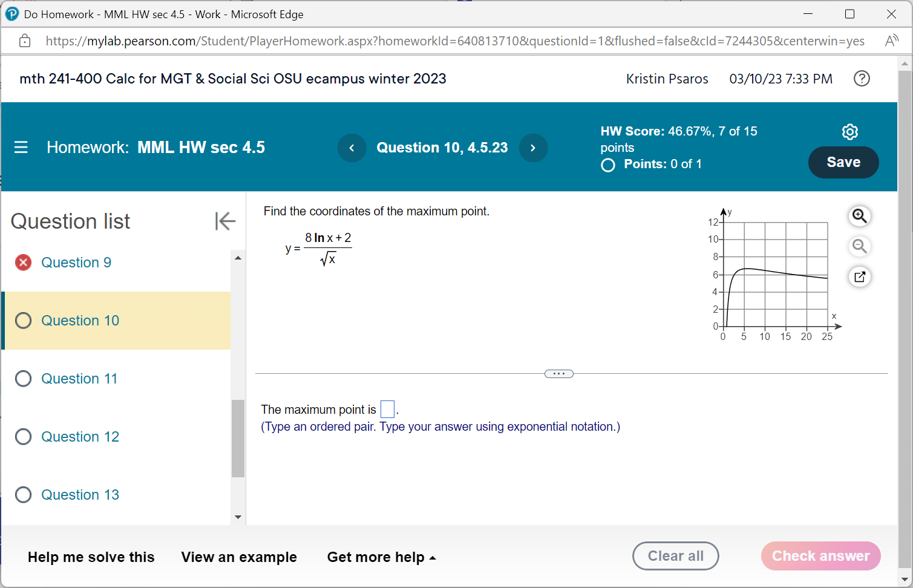Zoom out of the graph

tap(860, 246)
